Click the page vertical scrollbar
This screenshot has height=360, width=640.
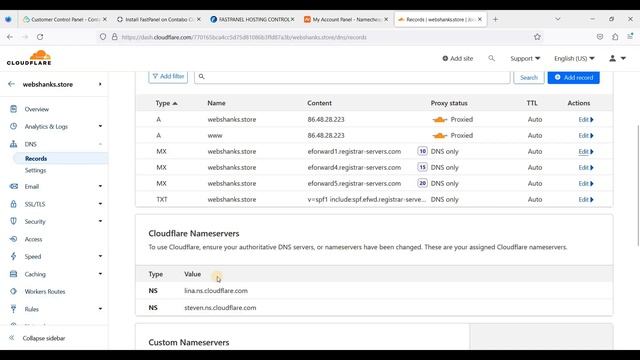tap(638, 186)
